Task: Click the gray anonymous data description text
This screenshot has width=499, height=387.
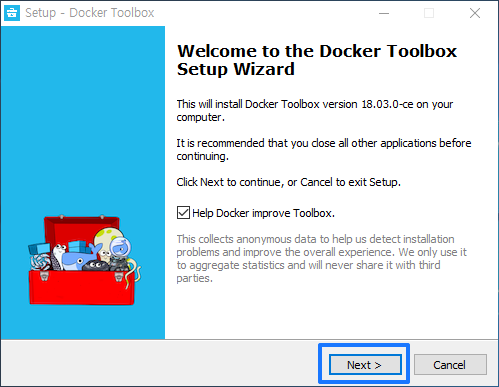Action: tap(322, 258)
